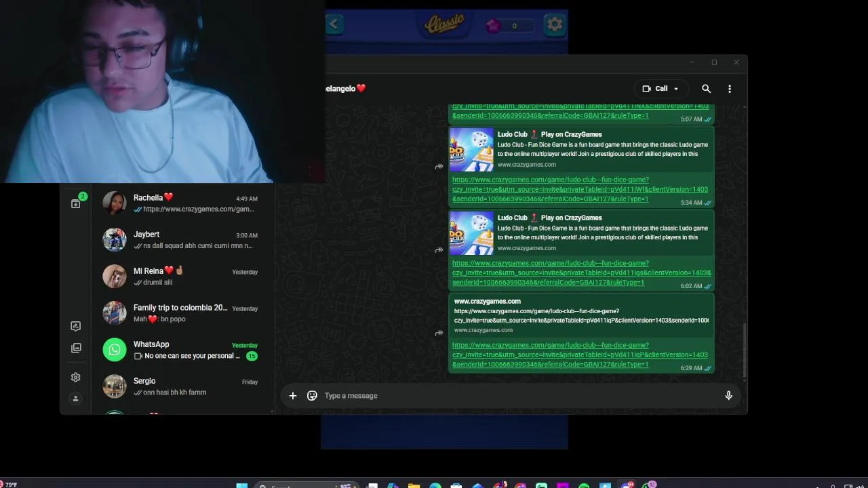Screen dimensions: 868x488
Task: Click the Classic mode logo in game window
Action: [445, 24]
